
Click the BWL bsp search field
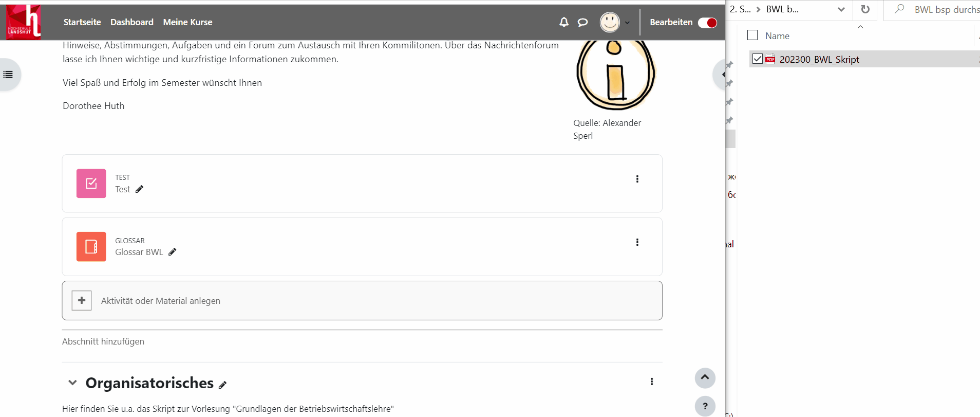[x=945, y=9]
